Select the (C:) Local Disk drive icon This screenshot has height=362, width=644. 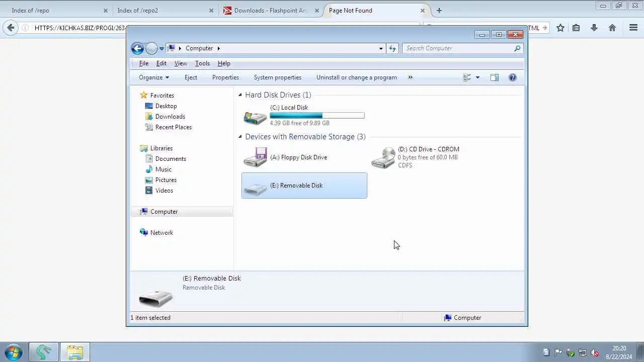coord(255,118)
